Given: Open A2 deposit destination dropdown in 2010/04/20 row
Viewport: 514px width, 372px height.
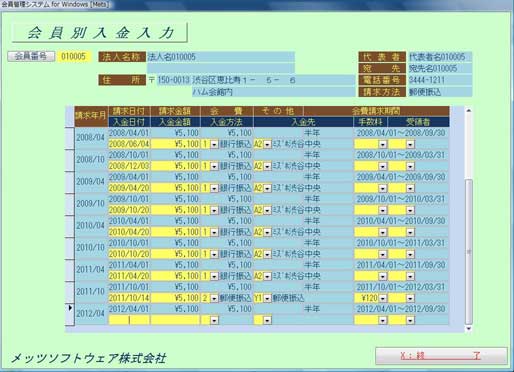Looking at the screenshot, I should [267, 232].
